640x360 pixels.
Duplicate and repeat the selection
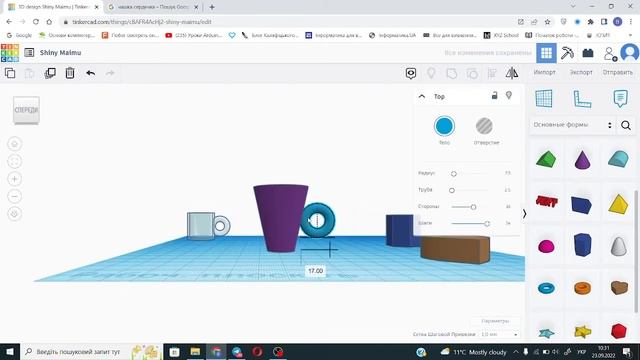point(50,73)
